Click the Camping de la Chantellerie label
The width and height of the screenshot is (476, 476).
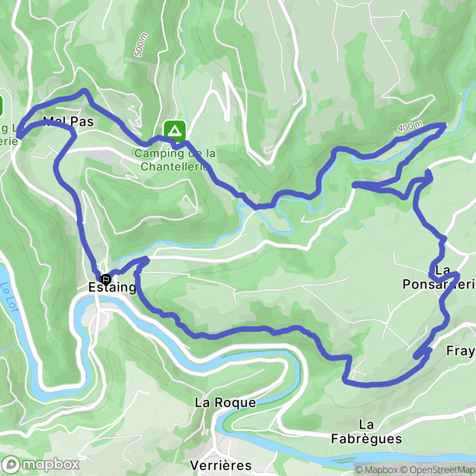tap(175, 160)
